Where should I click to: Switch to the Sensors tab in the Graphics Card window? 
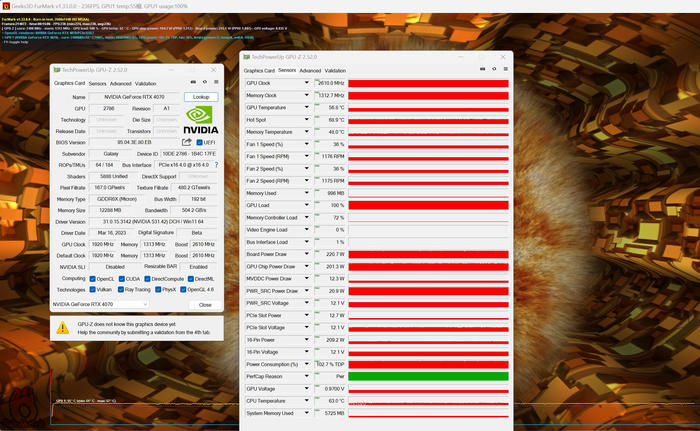97,84
